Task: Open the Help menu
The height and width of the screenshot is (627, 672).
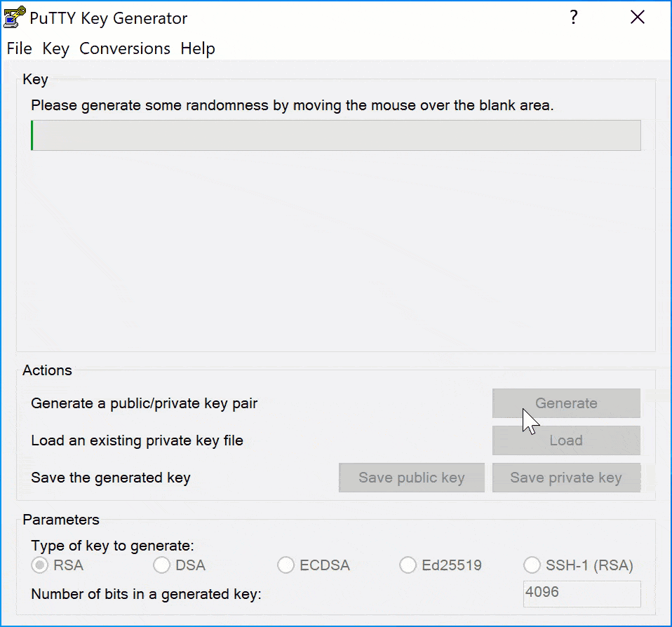Action: coord(198,48)
